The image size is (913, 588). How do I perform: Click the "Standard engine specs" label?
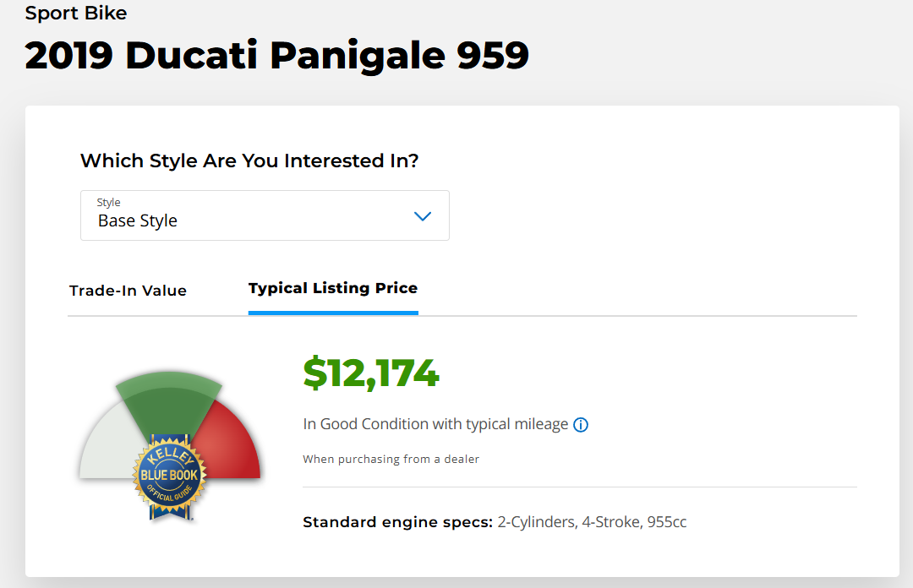point(397,522)
